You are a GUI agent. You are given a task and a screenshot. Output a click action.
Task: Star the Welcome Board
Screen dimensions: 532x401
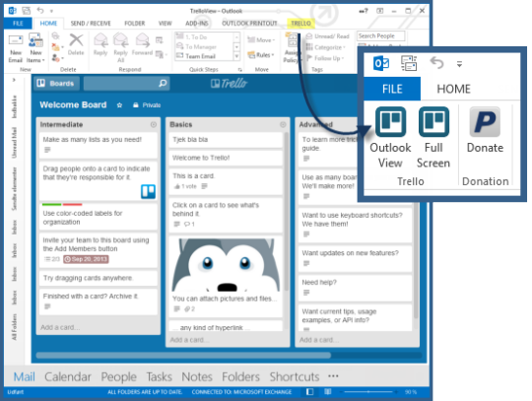pos(119,105)
